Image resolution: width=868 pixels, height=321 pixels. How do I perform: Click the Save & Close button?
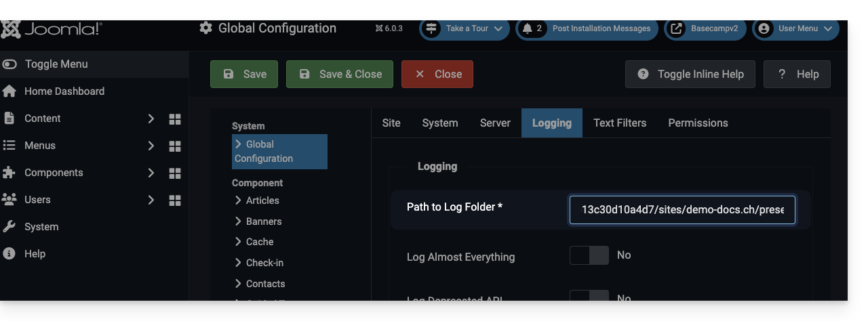coord(340,74)
